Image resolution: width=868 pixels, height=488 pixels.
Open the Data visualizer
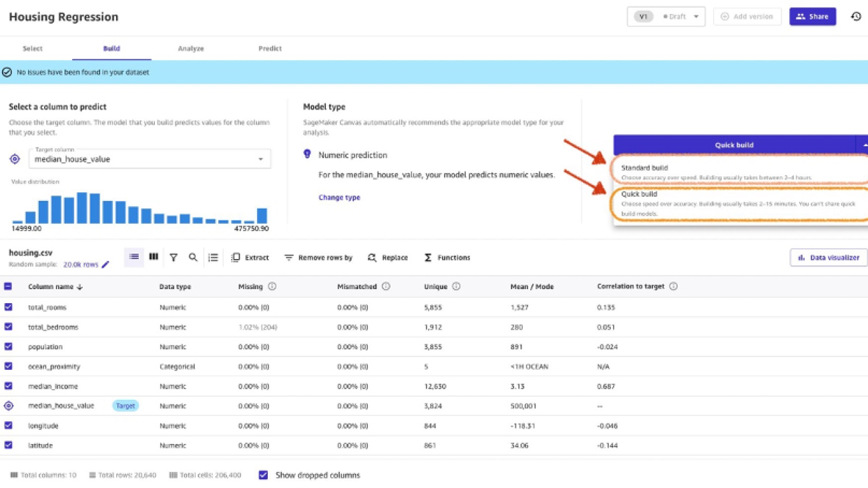(829, 258)
